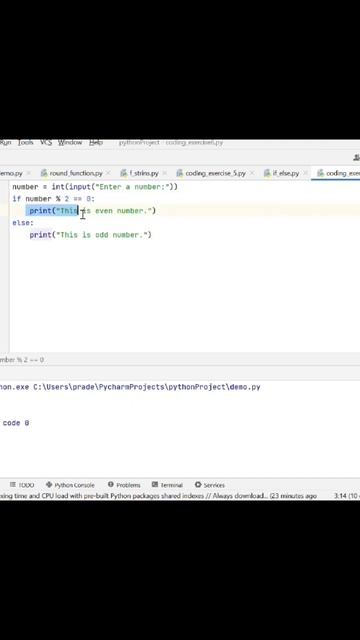The width and height of the screenshot is (360, 640).
Task: Open the VCS menu
Action: pyautogui.click(x=46, y=142)
